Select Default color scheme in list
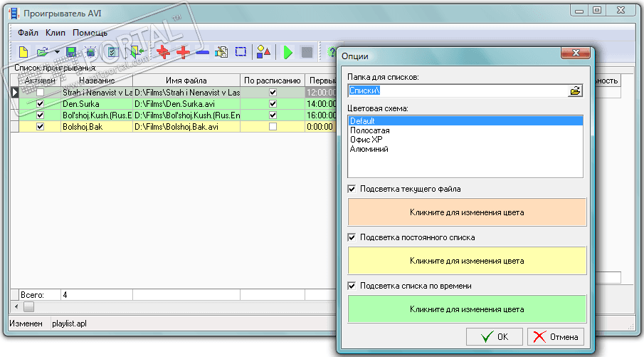644x357 pixels. (x=465, y=121)
